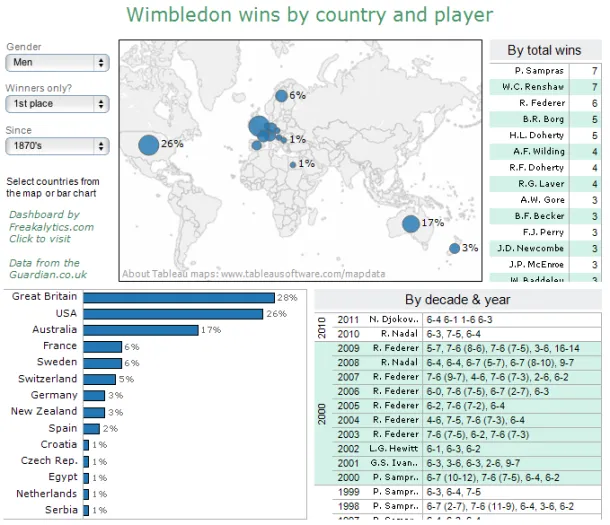Click B.R. Borg in total wins list
The image size is (610, 525).
pyautogui.click(x=543, y=119)
